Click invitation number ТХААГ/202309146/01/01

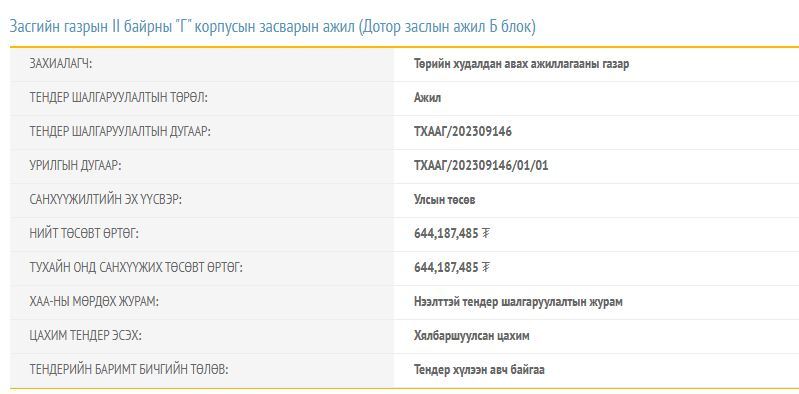(481, 166)
